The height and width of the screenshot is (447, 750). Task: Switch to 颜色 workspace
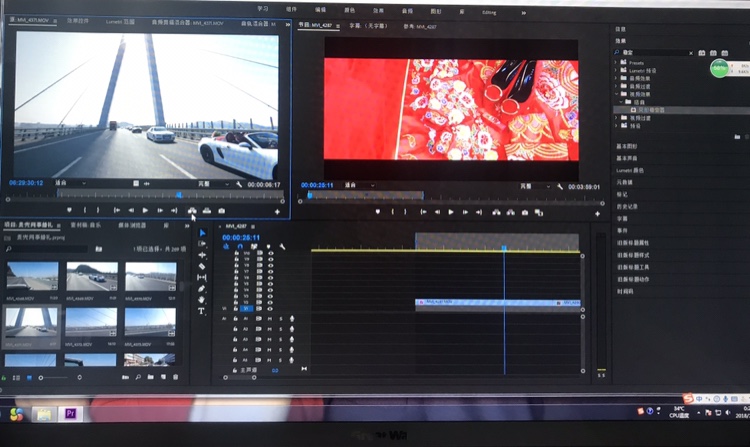350,10
